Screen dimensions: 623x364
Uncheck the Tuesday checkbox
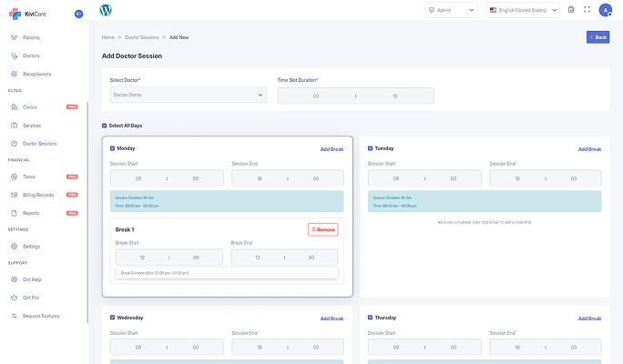click(371, 148)
